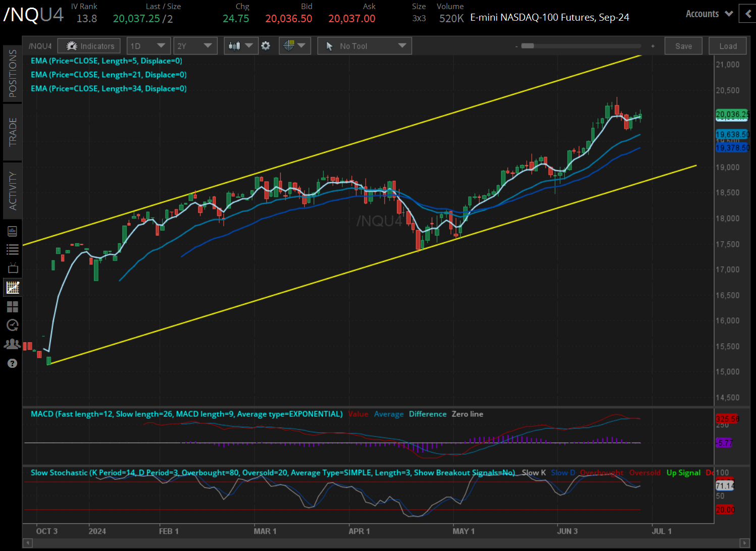Viewport: 756px width, 551px height.
Task: Click the E-mini NASDAQ-100 Futures description
Action: point(550,18)
